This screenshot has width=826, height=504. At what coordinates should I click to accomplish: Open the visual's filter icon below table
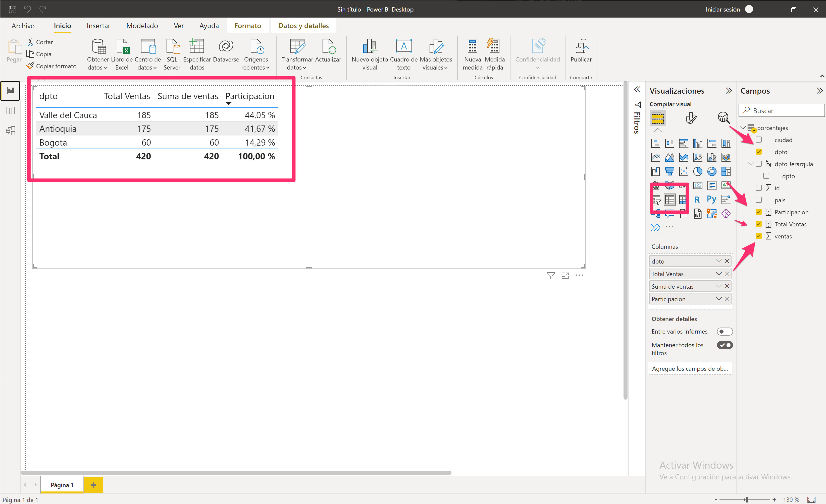[551, 275]
